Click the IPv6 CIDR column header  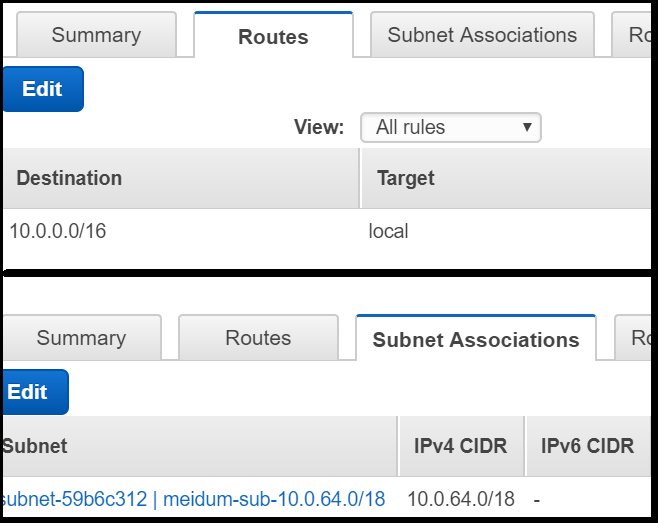point(587,446)
